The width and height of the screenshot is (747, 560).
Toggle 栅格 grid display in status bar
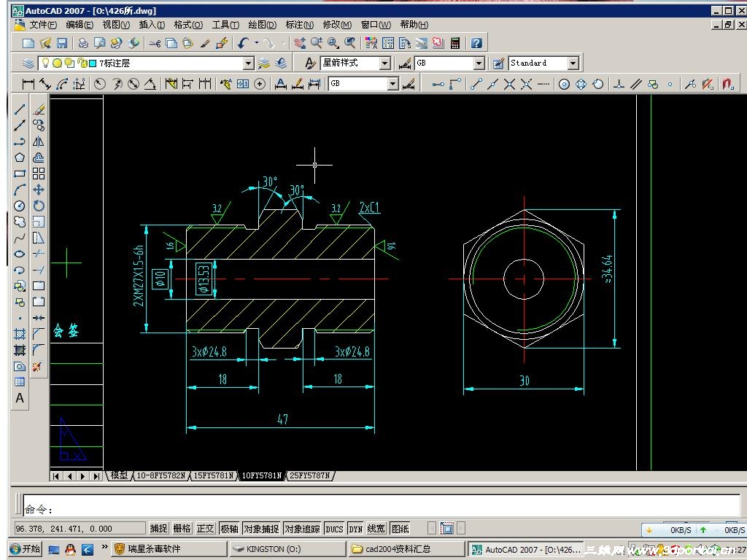point(182,529)
